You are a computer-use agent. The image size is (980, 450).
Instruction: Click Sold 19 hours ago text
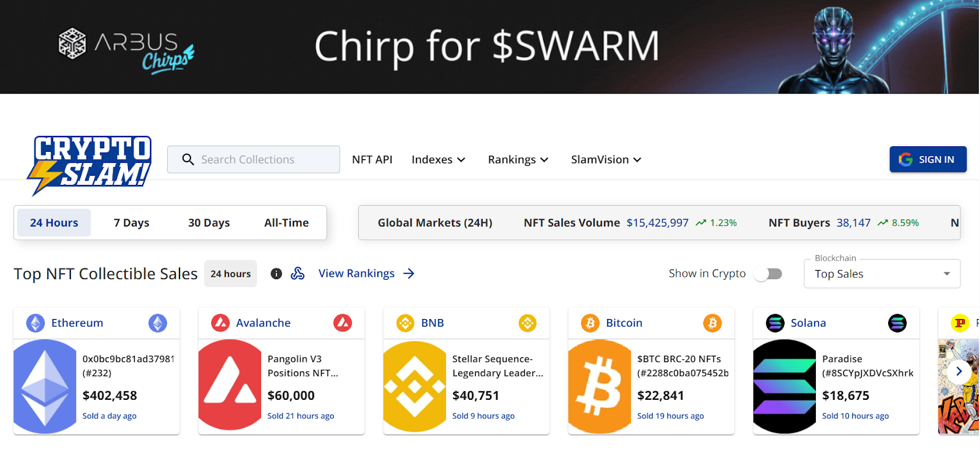[671, 416]
